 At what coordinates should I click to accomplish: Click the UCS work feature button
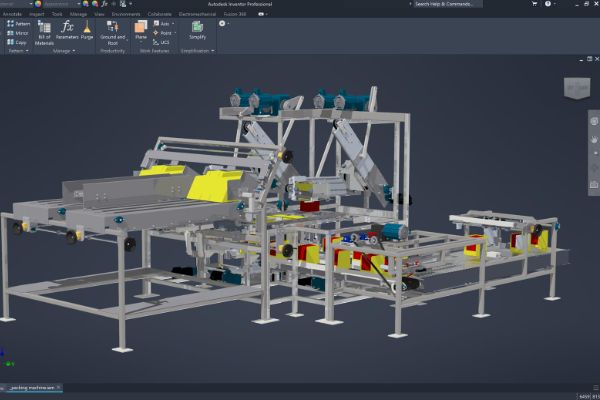(164, 42)
